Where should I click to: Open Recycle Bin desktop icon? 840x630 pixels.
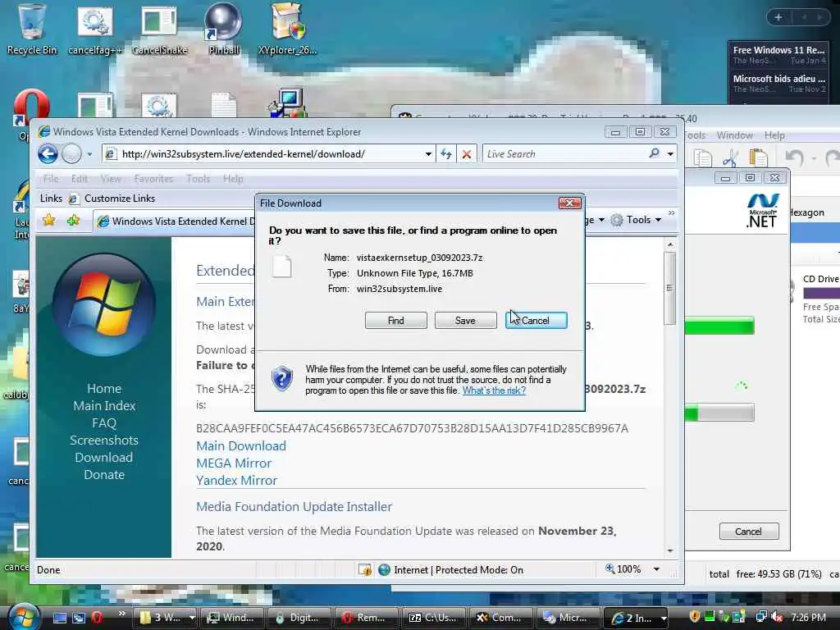pos(32,30)
